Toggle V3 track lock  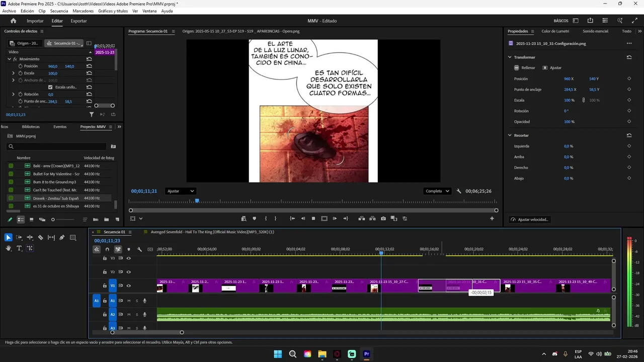(105, 258)
